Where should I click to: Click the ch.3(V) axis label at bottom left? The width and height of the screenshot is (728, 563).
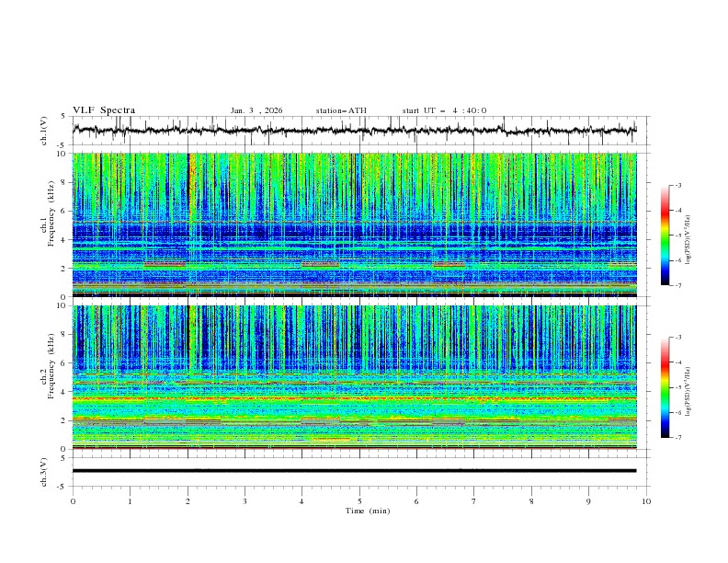click(x=44, y=471)
